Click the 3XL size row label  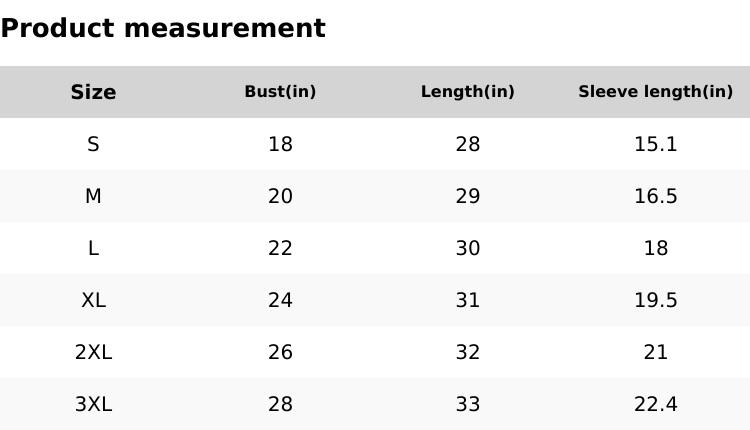93,404
